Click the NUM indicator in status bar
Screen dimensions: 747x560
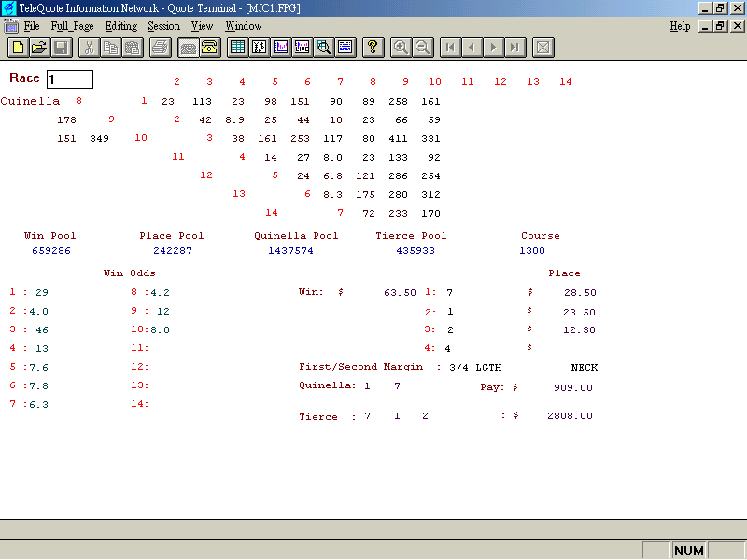point(689,551)
